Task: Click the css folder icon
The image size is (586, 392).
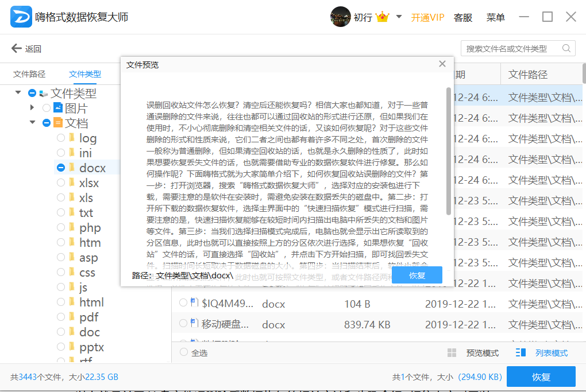Action: tap(72, 272)
